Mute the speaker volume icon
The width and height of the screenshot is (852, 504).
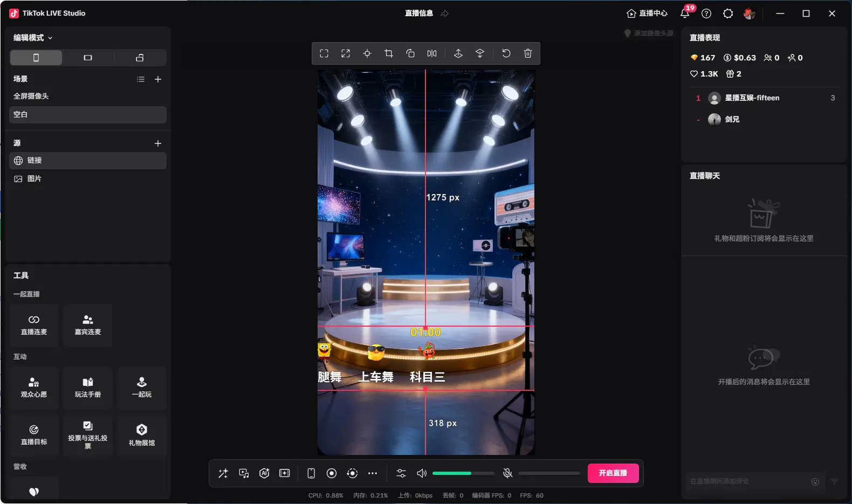(x=422, y=473)
